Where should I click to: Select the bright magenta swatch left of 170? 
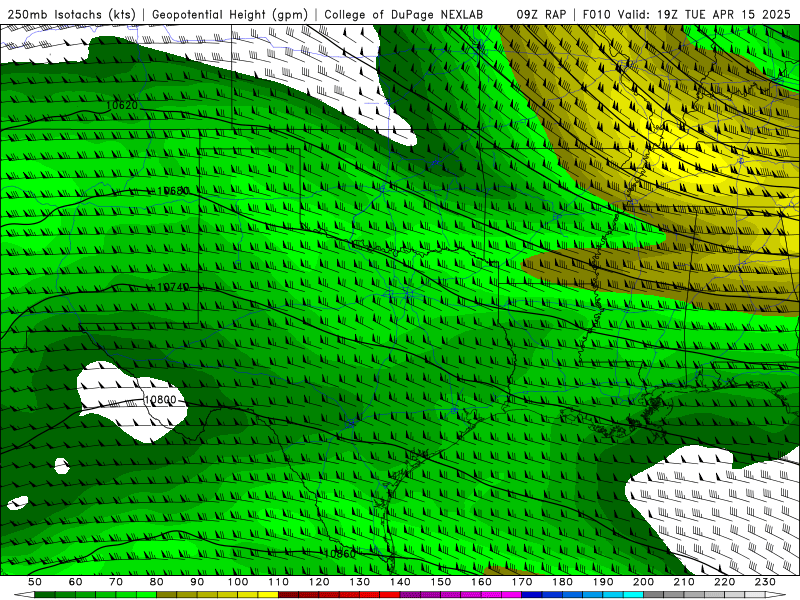point(512,594)
